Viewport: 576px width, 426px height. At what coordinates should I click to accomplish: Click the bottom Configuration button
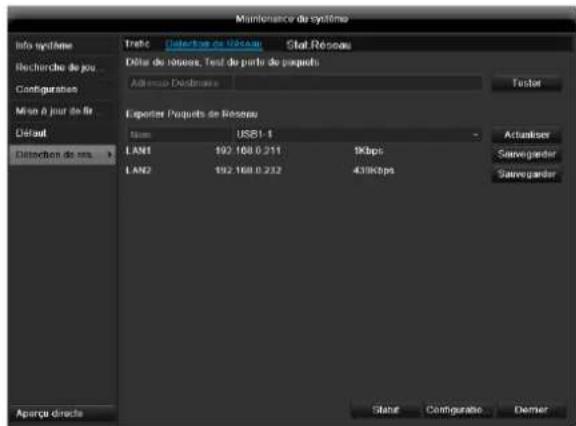point(454,410)
